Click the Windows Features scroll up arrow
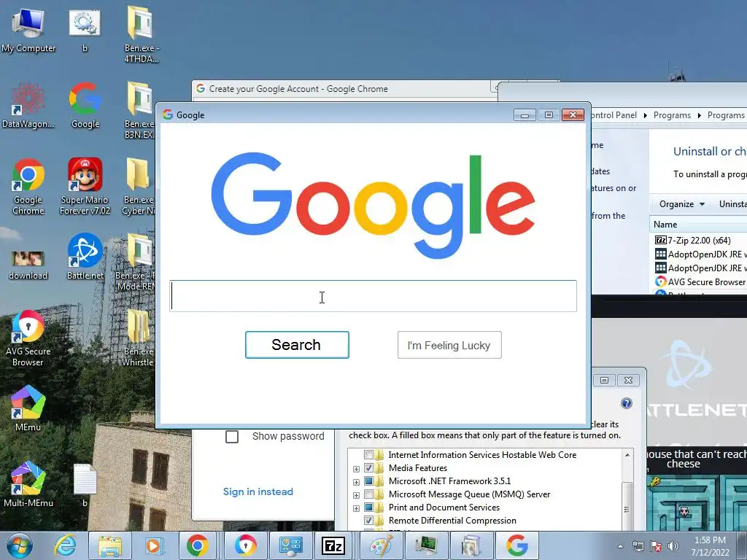 click(x=627, y=455)
